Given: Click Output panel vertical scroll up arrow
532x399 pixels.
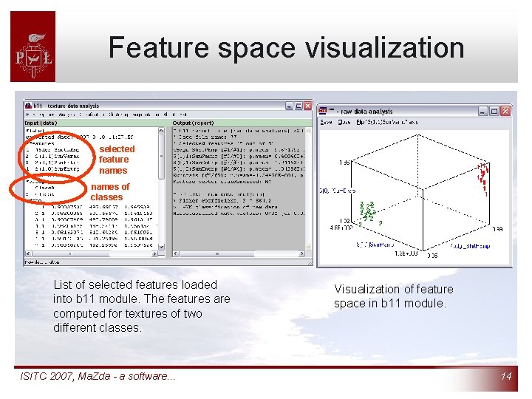Looking at the screenshot, I should click(308, 131).
